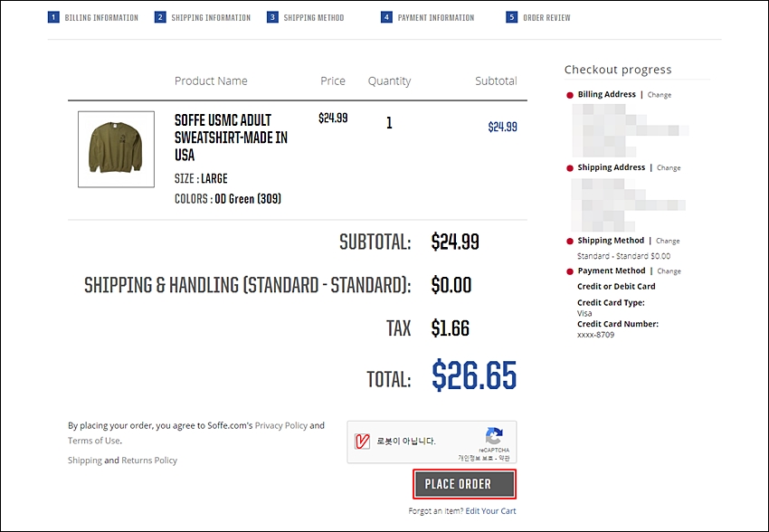The image size is (769, 532).
Task: Click the reCAPTCHA logo icon
Action: tap(493, 436)
